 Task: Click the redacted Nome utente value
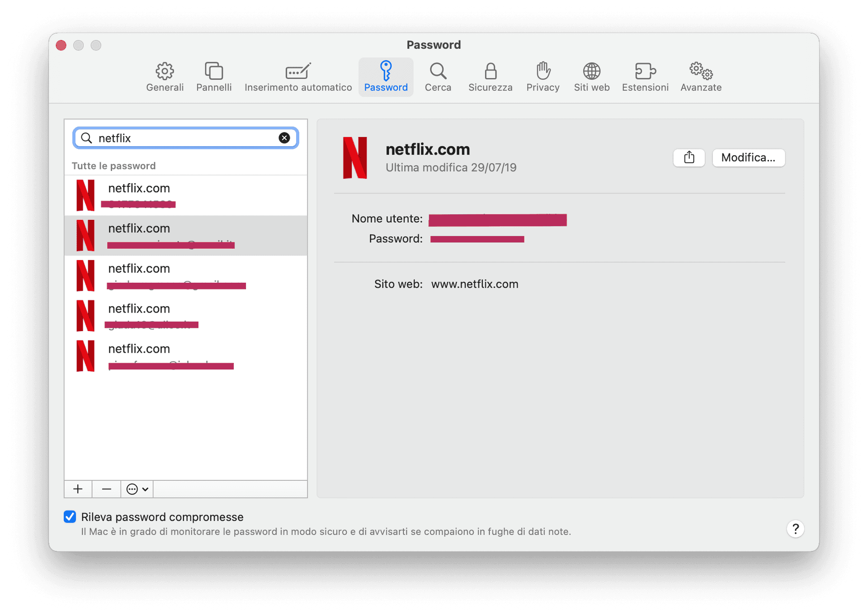pyautogui.click(x=497, y=220)
